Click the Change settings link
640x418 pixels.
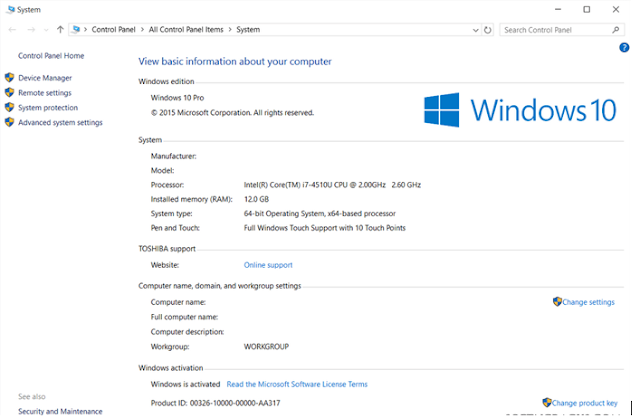[x=588, y=302]
